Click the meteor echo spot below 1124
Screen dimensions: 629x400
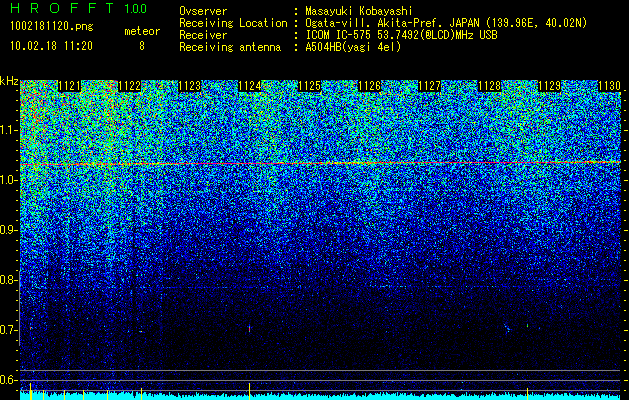coord(250,329)
